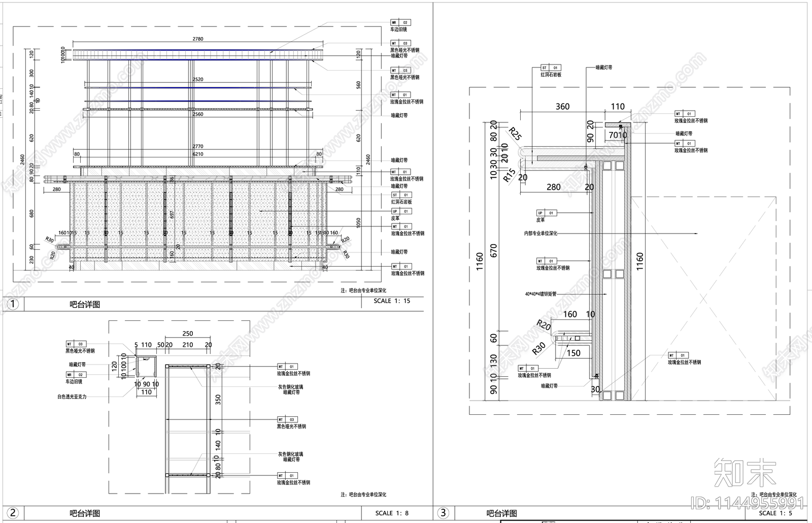Click 红洞石岩板 label in drawing 3
This screenshot has height=523, width=812.
point(551,75)
